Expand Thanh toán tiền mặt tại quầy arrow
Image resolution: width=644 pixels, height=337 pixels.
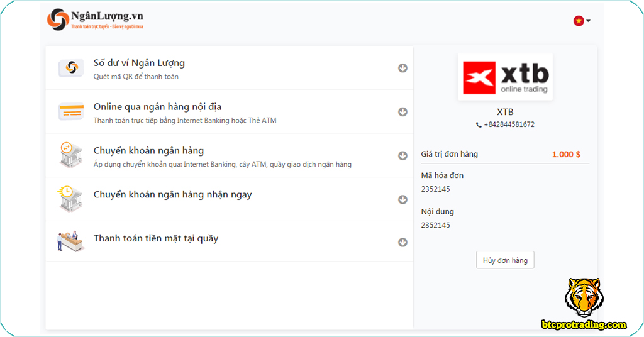pos(402,242)
